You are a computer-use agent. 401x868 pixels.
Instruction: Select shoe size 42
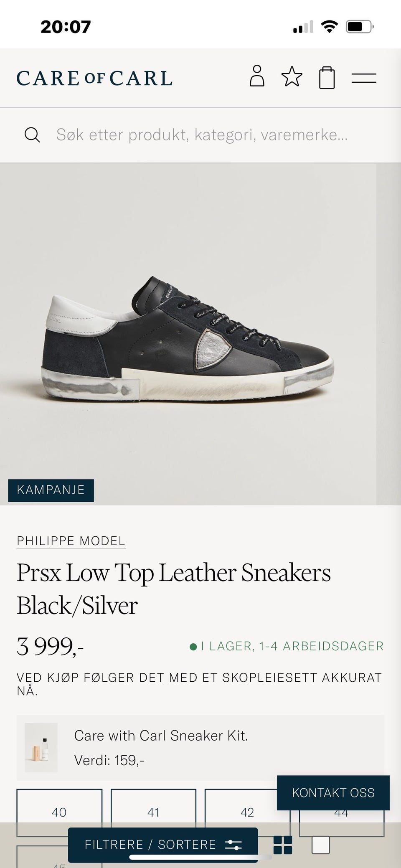[247, 812]
